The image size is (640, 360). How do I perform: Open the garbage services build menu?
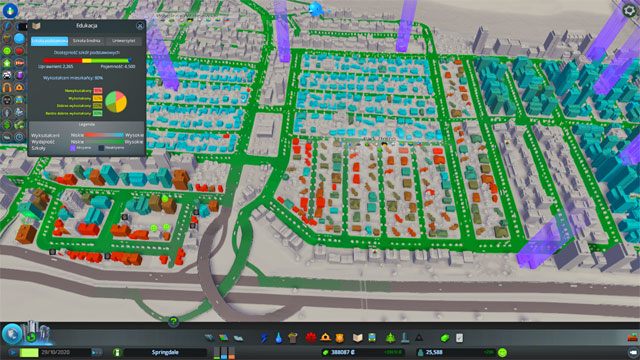(x=293, y=338)
